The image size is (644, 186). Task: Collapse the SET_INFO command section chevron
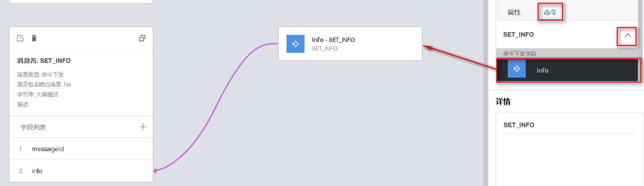[628, 36]
